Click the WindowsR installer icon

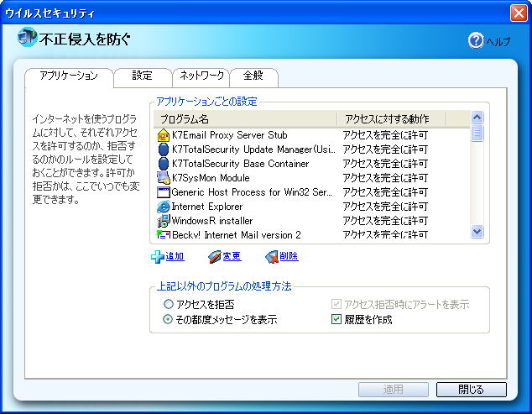[164, 221]
